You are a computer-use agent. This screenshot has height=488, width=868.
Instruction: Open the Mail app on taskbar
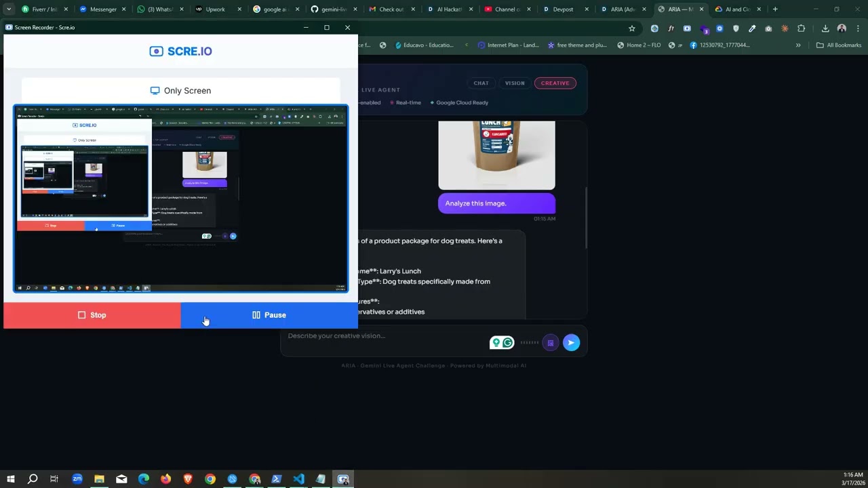pyautogui.click(x=121, y=479)
